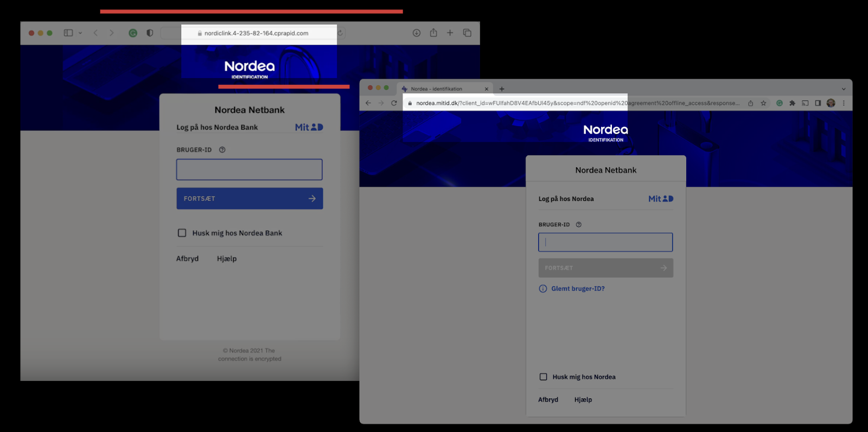Viewport: 868px width, 432px height.
Task: Click the info icon beside Glemt bruger-ID
Action: (x=543, y=289)
